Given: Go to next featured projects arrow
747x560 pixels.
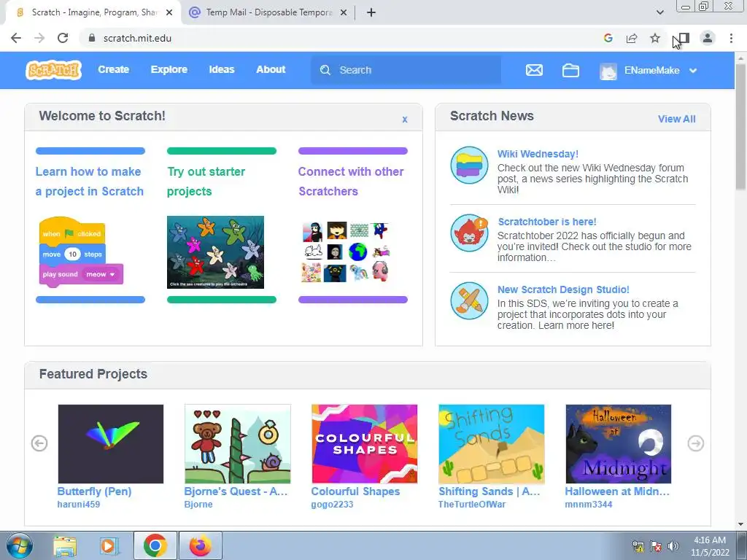Looking at the screenshot, I should coord(695,443).
